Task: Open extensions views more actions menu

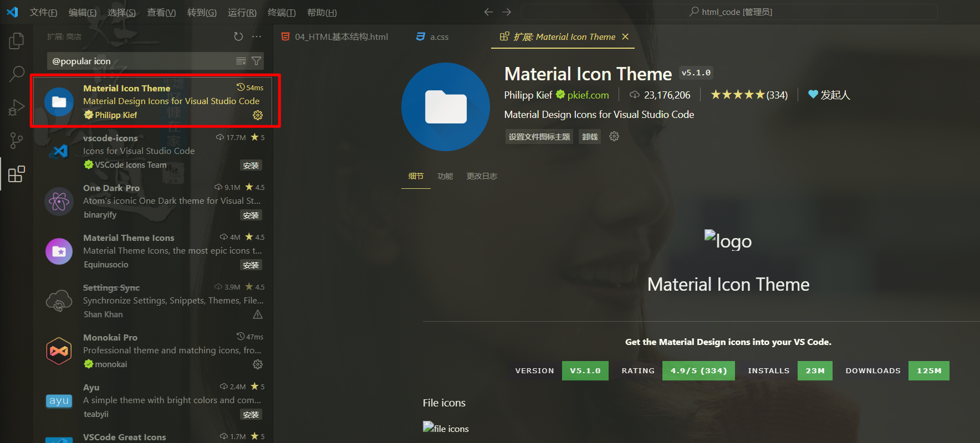Action: click(x=257, y=37)
